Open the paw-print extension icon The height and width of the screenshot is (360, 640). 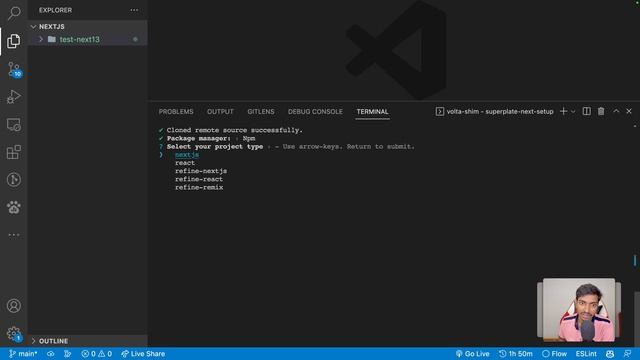click(13, 207)
